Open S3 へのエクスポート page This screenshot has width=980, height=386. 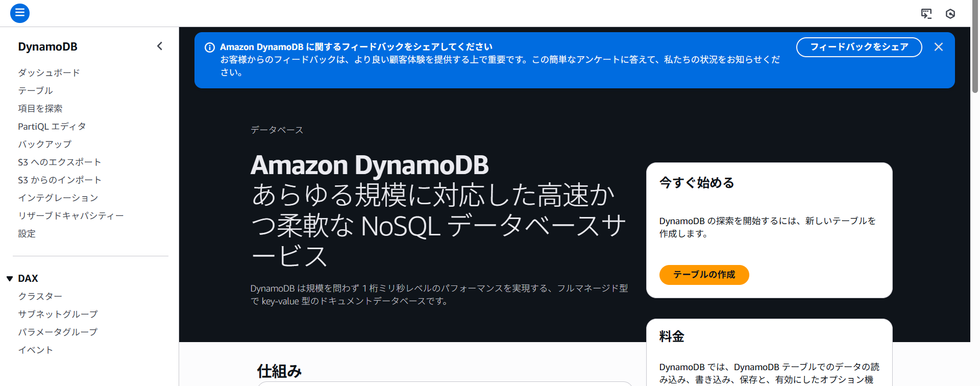pos(60,162)
